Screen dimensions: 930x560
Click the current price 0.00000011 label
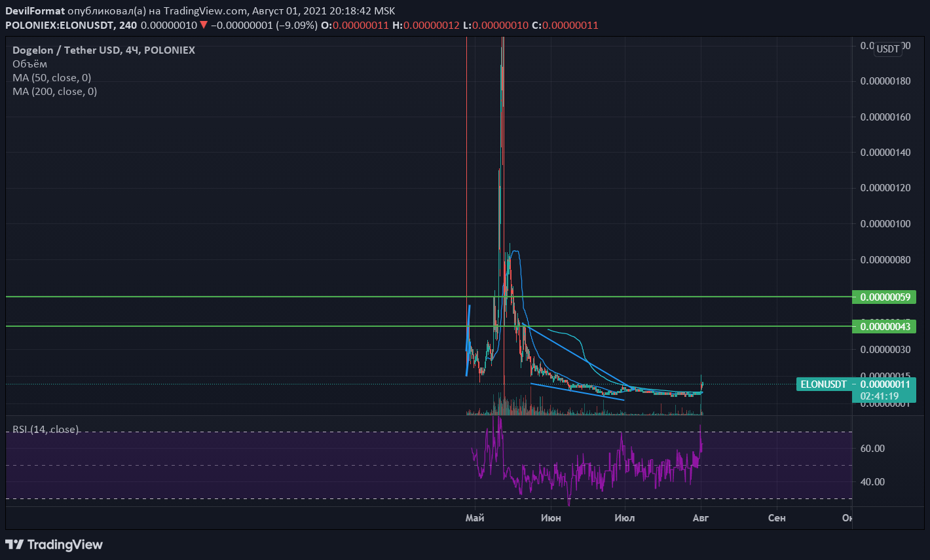885,384
